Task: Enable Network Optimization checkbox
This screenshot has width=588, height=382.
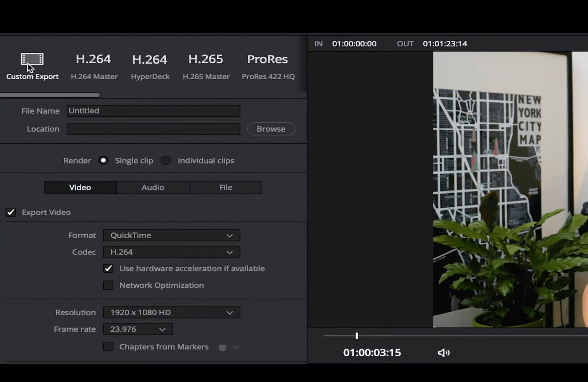Action: point(108,285)
